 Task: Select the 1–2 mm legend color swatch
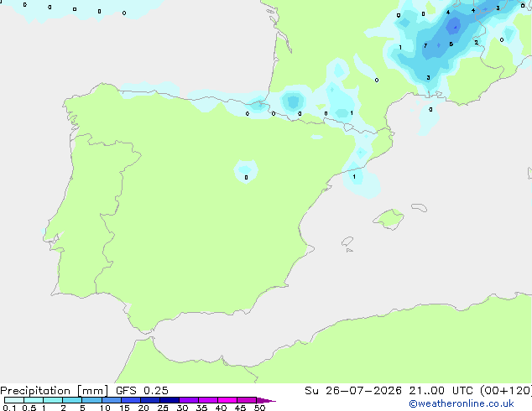pos(53,400)
